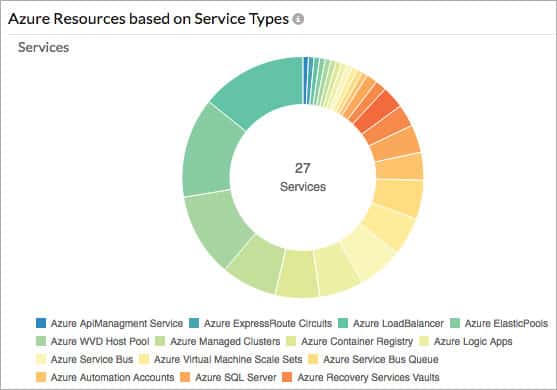Select Azure Service Bus legend swatch
Viewport: 557px width, 390px height.
(x=41, y=359)
